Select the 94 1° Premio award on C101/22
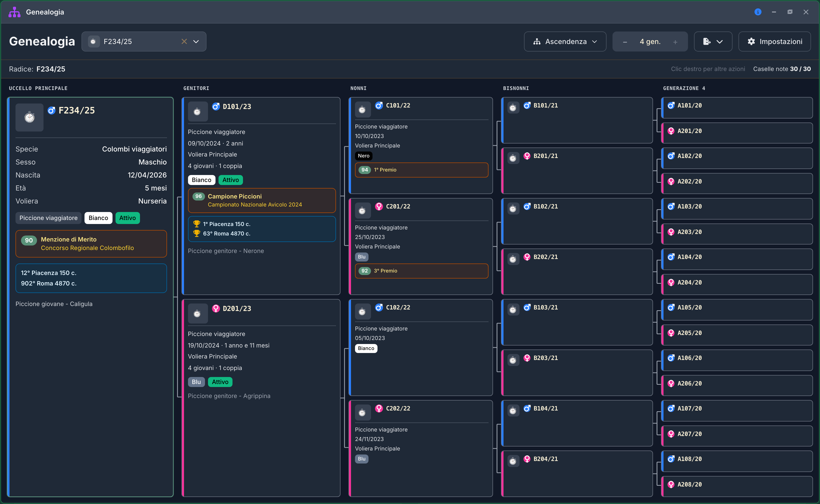The height and width of the screenshot is (504, 820). point(421,170)
